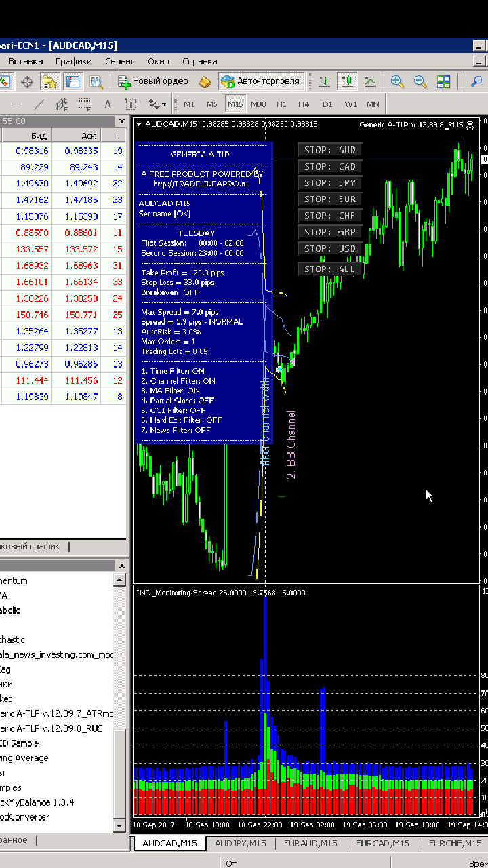Image resolution: width=488 pixels, height=868 pixels.
Task: Open the Справка menu
Action: (200, 61)
